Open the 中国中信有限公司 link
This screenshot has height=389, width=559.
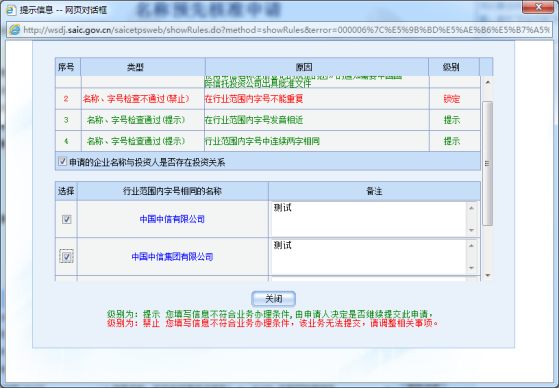pos(172,219)
